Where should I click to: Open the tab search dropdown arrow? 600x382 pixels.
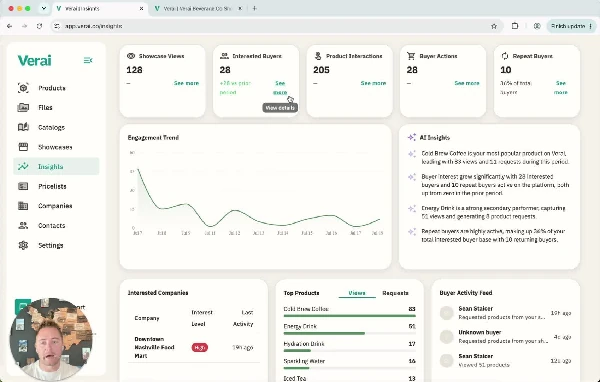pyautogui.click(x=44, y=8)
